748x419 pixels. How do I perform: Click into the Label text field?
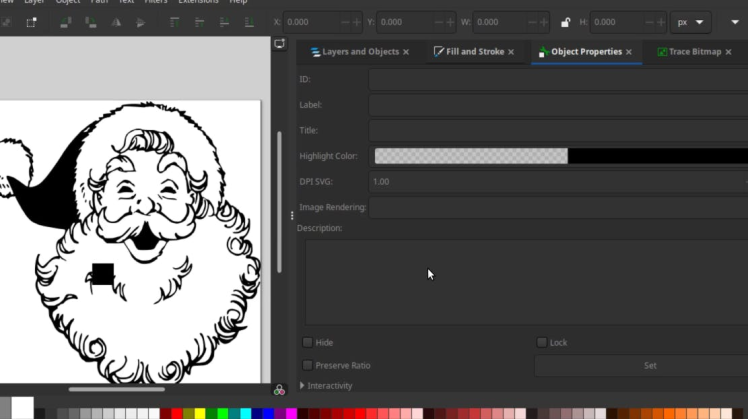click(557, 105)
